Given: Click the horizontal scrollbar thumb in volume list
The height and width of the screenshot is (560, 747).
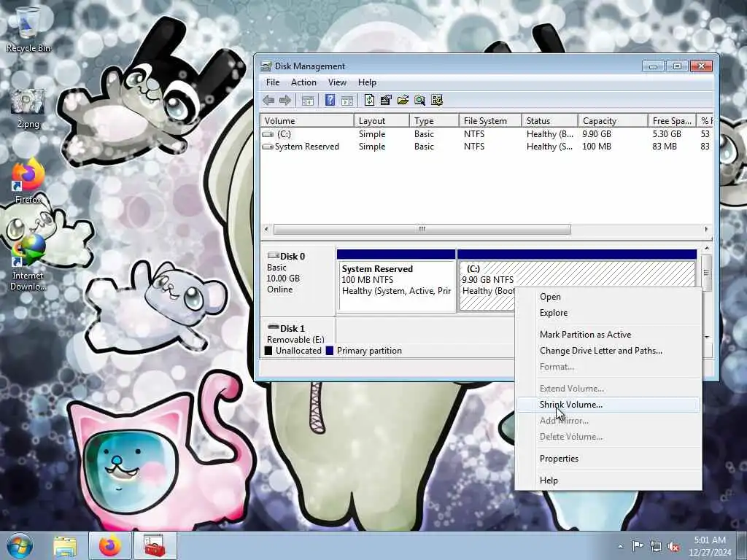Looking at the screenshot, I should coord(422,230).
